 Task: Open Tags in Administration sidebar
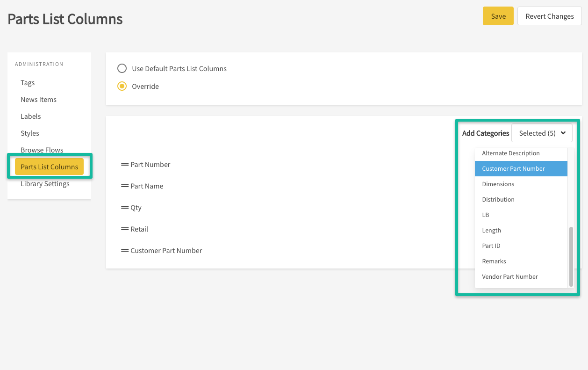(x=28, y=82)
